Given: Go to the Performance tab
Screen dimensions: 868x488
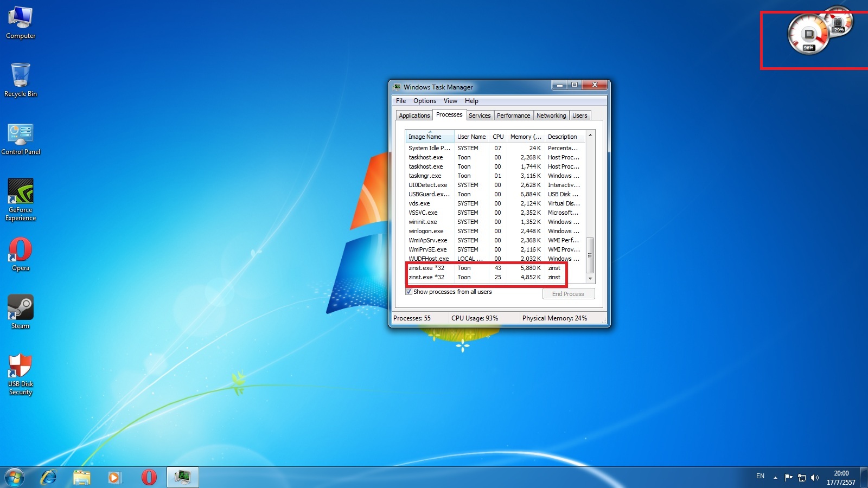Looking at the screenshot, I should [x=514, y=115].
